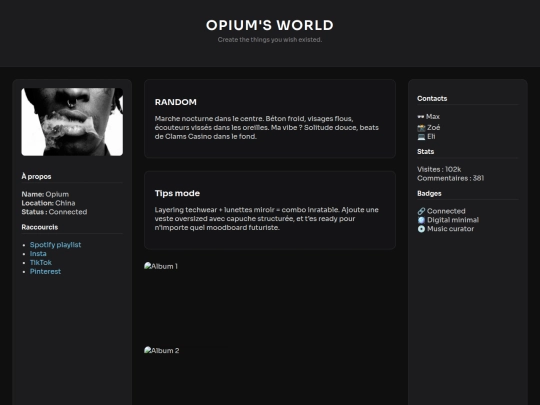
Task: Click the laptop emoji beside Eli
Action: (x=421, y=137)
